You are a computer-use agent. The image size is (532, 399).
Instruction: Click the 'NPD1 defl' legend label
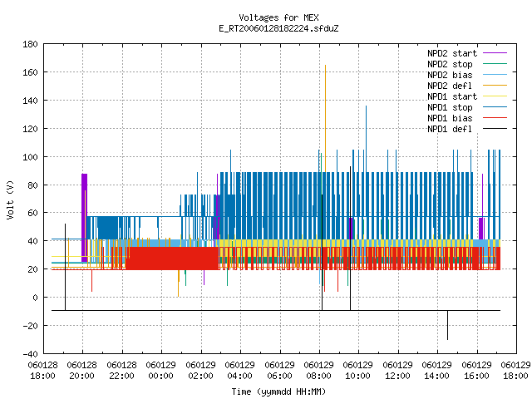[x=450, y=130]
